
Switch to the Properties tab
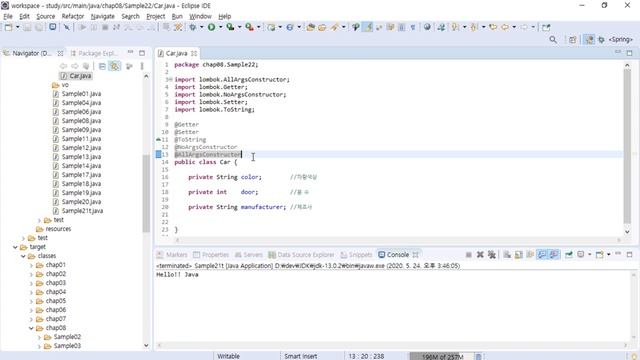[x=211, y=255]
